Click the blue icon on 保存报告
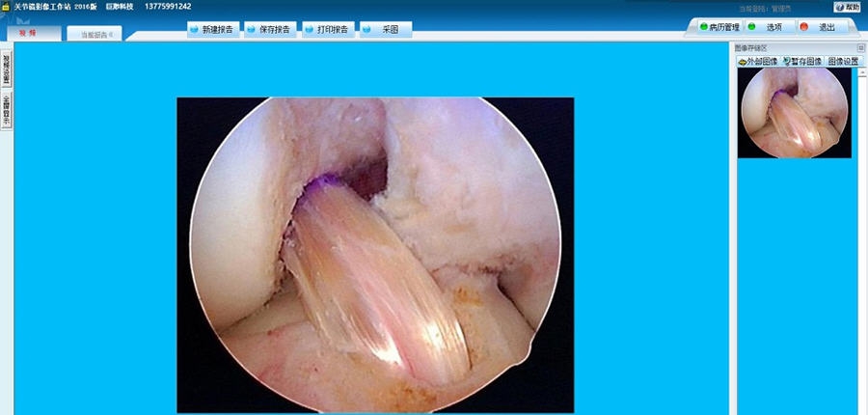 253,30
